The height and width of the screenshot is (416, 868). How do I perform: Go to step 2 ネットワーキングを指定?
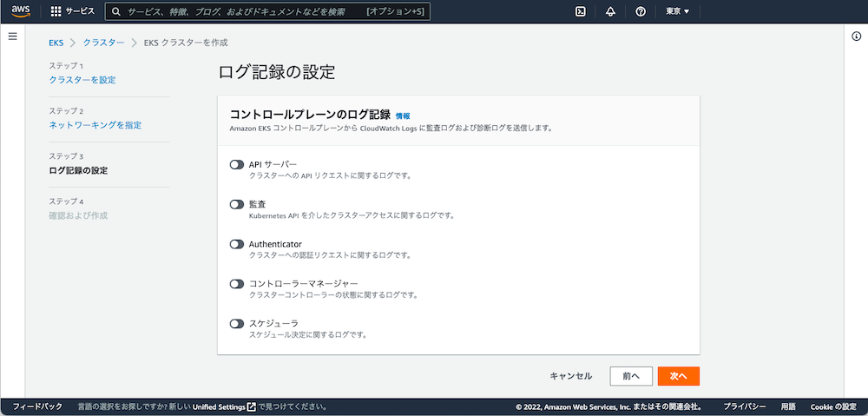pos(95,125)
